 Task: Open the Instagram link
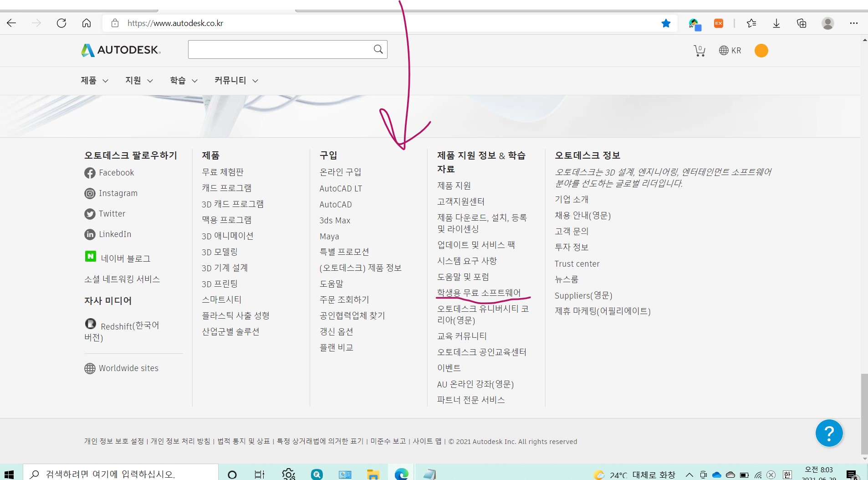pyautogui.click(x=111, y=193)
